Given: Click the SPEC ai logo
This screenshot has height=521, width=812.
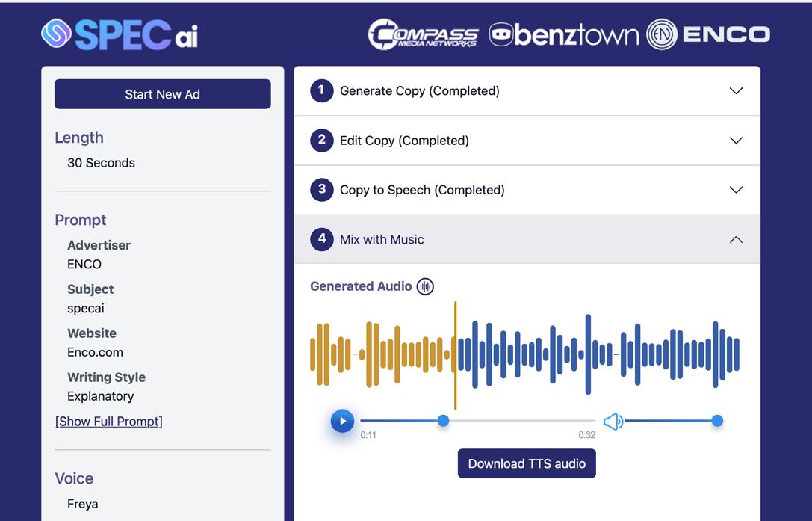Looking at the screenshot, I should [120, 34].
